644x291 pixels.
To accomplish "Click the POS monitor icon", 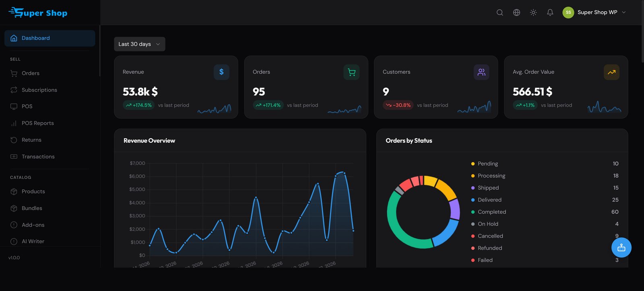I will point(14,107).
